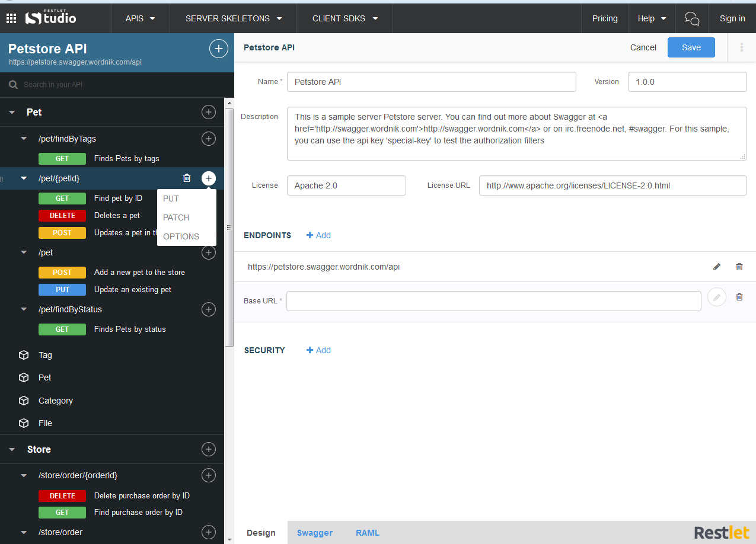Switch to the RAML tab
Image resolution: width=756 pixels, height=544 pixels.
pos(368,533)
